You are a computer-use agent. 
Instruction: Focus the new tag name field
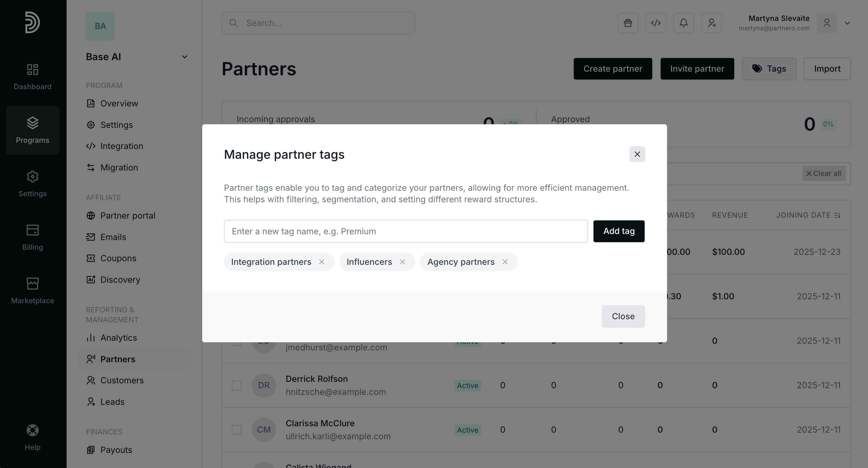406,231
